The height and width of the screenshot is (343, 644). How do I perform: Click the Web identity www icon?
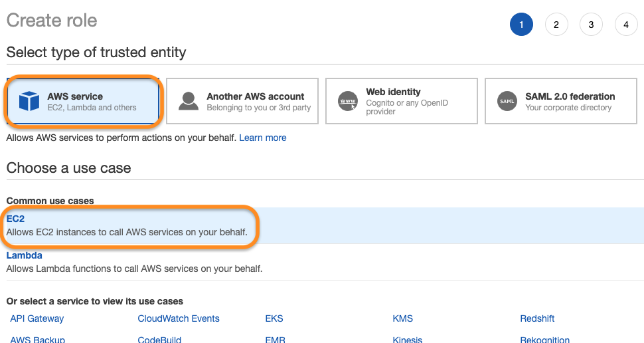[x=348, y=101]
